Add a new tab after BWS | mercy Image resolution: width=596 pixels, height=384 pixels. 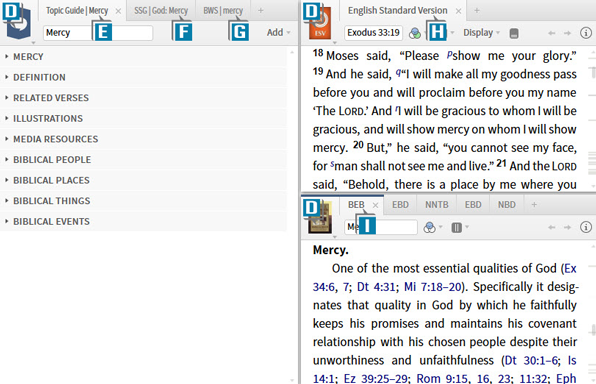260,11
